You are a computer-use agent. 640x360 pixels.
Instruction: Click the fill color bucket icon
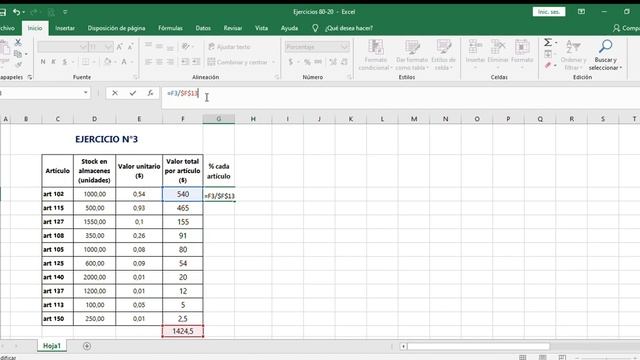[x=107, y=62]
